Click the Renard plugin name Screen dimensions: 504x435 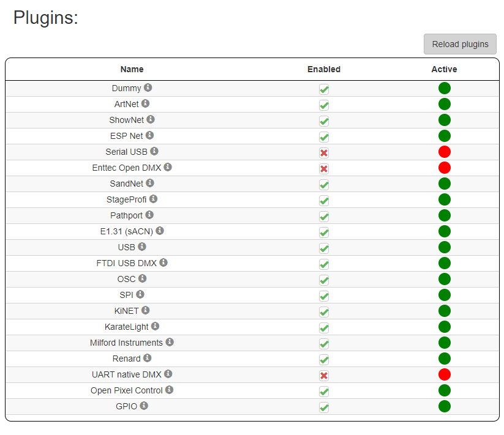(126, 359)
